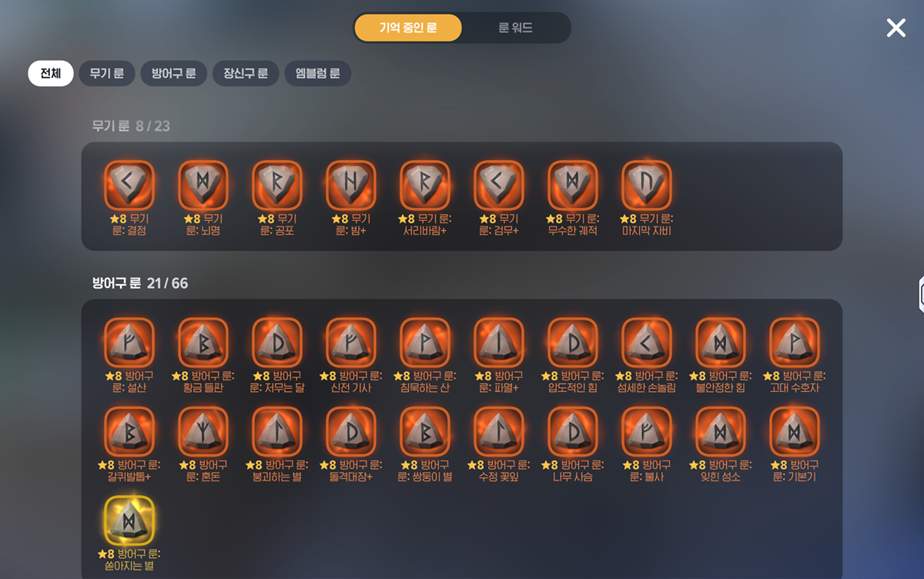This screenshot has width=924, height=579.
Task: Close the rune memory screen
Action: [896, 28]
